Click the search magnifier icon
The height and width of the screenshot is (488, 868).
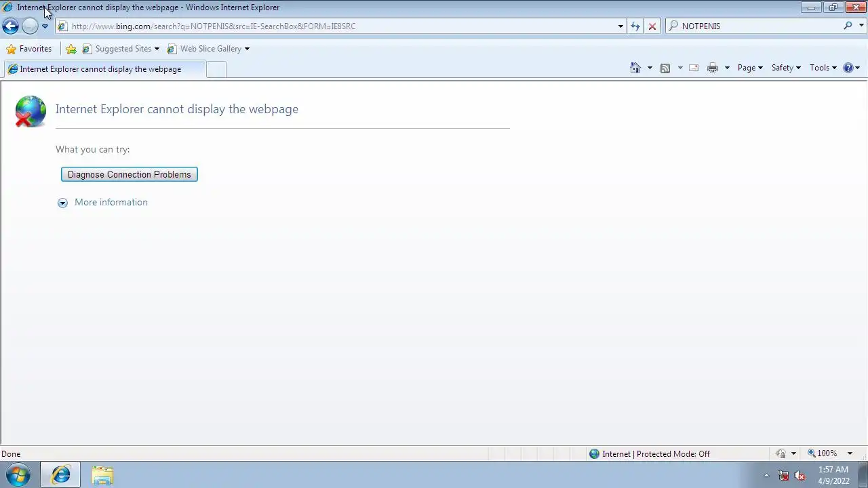click(x=848, y=26)
